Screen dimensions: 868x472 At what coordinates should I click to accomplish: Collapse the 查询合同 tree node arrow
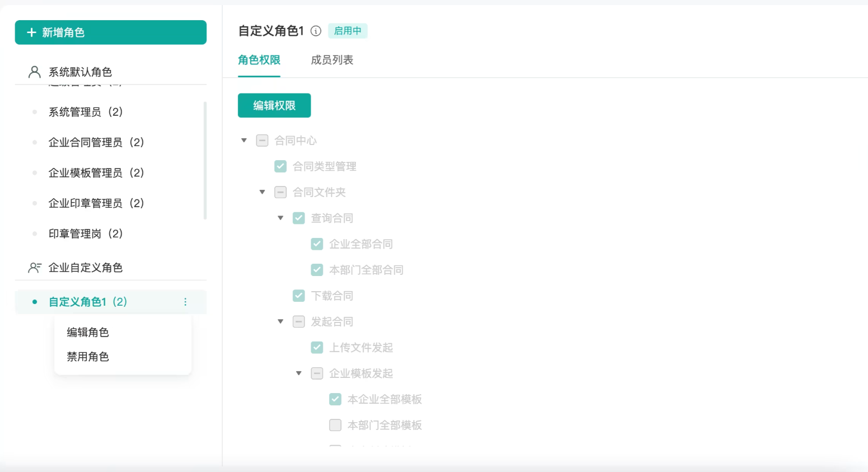(280, 218)
